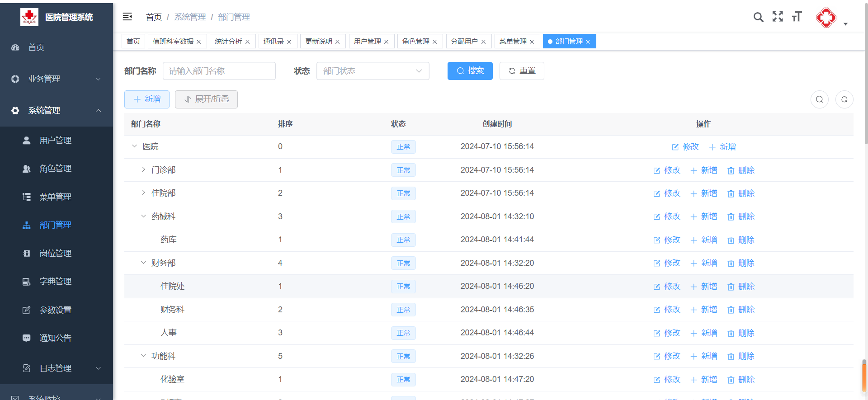This screenshot has width=868, height=400.
Task: Delete the 药库 department row
Action: (741, 240)
